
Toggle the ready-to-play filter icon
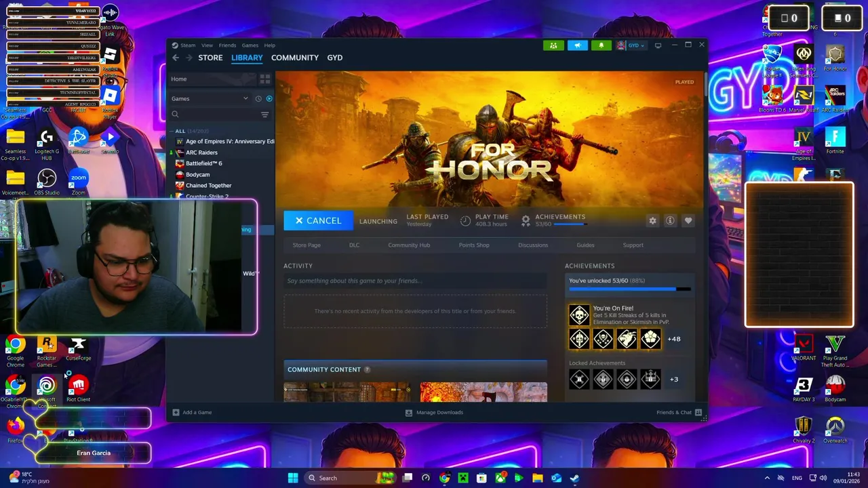tap(269, 98)
